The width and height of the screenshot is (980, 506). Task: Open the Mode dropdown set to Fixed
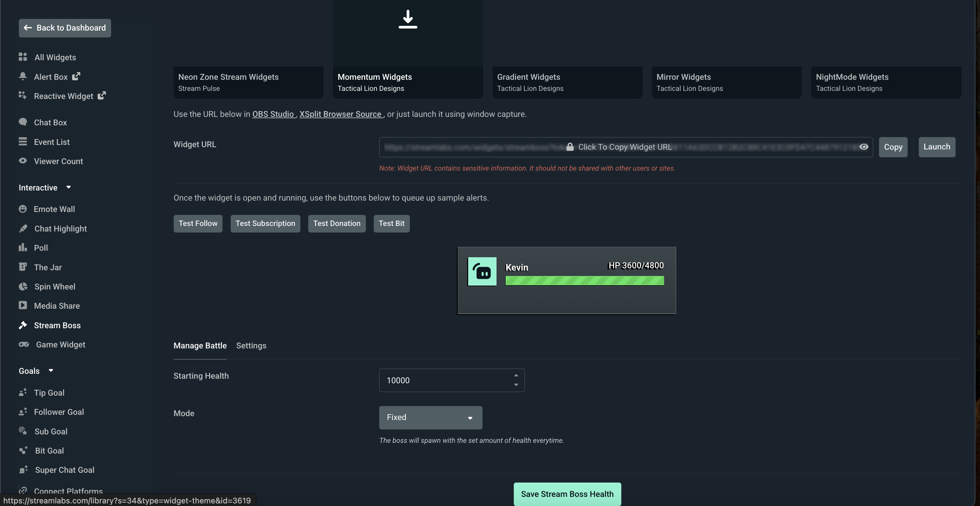430,417
